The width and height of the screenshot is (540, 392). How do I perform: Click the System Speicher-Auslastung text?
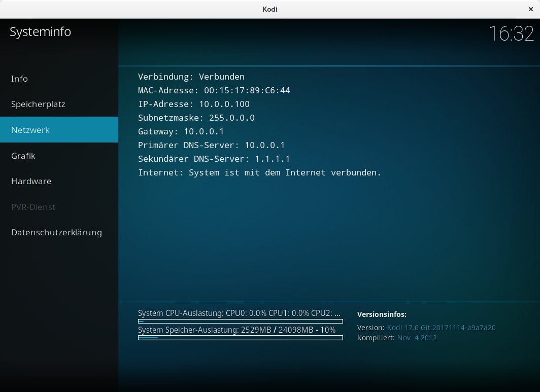click(237, 330)
